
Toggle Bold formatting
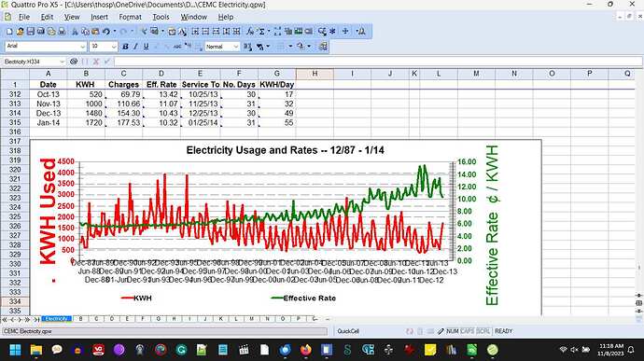point(125,47)
